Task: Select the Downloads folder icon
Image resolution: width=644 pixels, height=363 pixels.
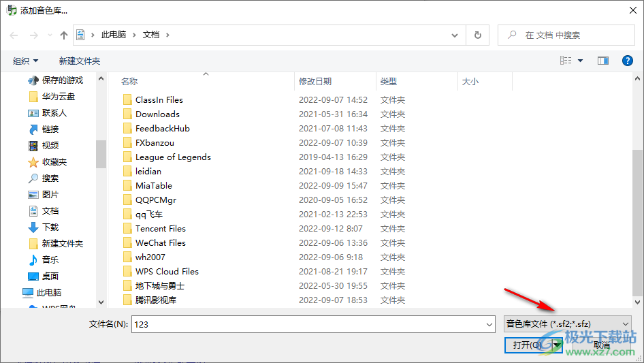Action: [x=128, y=114]
